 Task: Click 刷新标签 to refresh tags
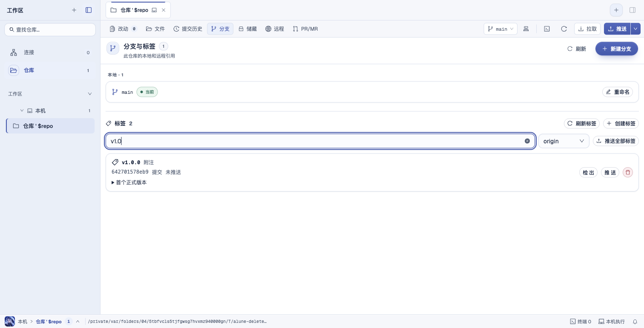pyautogui.click(x=582, y=123)
